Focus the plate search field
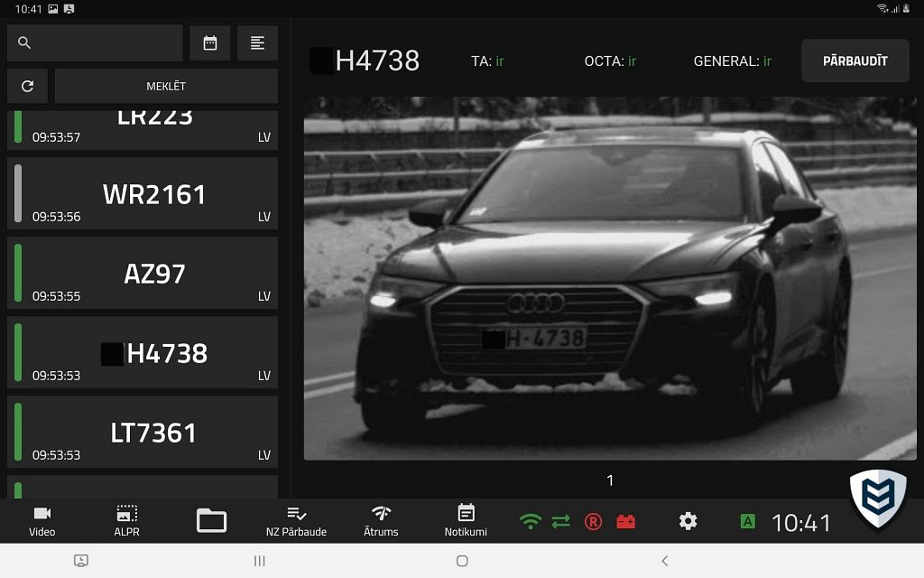This screenshot has height=578, width=924. pos(95,43)
